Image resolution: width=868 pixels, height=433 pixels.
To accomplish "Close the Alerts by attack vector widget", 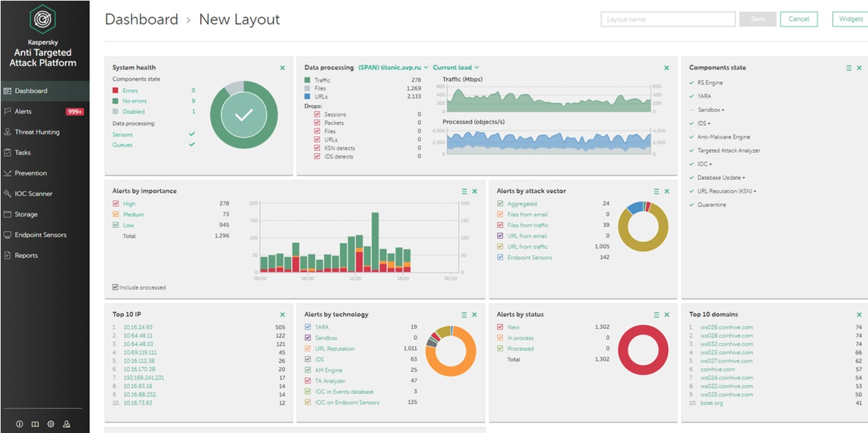I will pyautogui.click(x=667, y=191).
